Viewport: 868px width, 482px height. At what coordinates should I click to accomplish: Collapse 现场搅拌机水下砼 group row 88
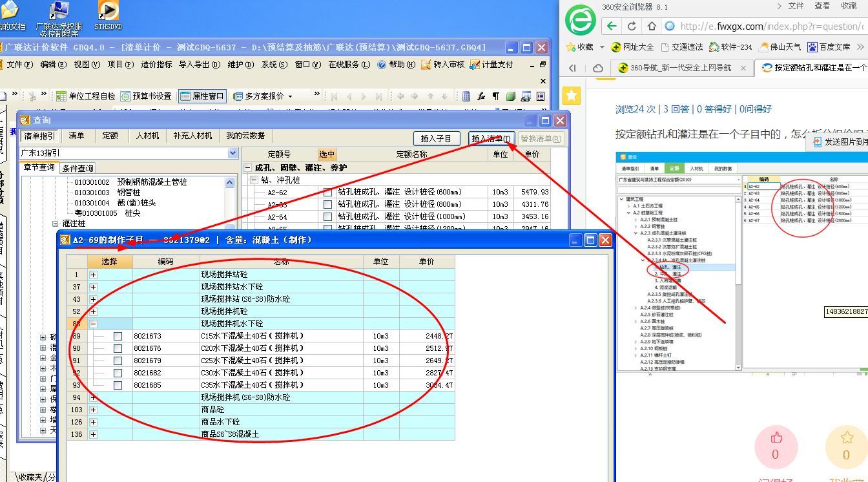click(x=93, y=324)
